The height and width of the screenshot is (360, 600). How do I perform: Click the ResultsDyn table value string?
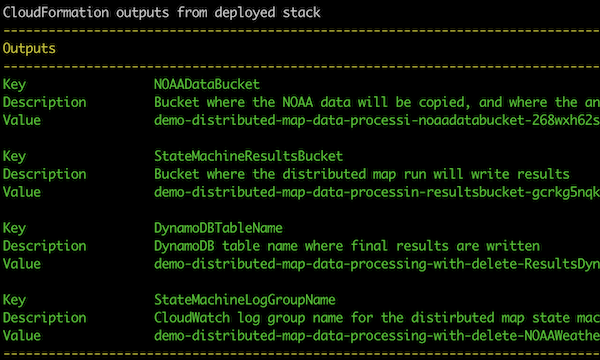click(x=377, y=264)
